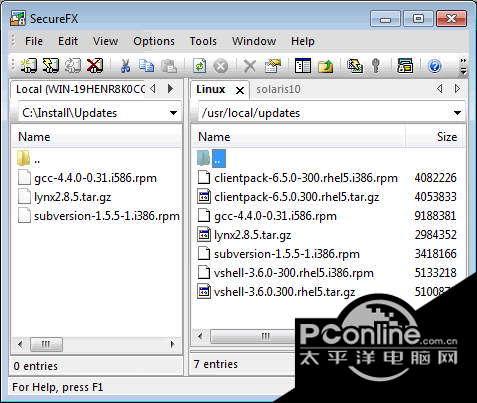Click the Paste clipboard icon
Image resolution: width=477 pixels, height=403 pixels.
pos(169,66)
